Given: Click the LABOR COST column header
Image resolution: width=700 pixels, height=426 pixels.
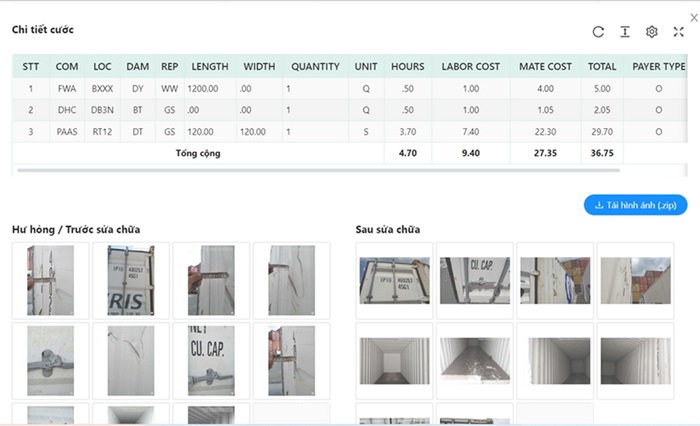Looking at the screenshot, I should [x=470, y=67].
